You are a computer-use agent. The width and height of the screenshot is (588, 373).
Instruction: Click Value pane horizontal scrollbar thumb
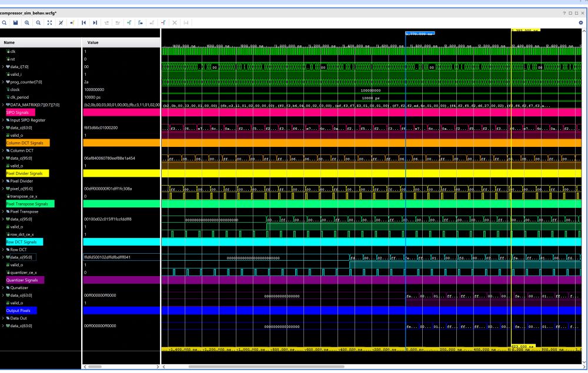95,367
